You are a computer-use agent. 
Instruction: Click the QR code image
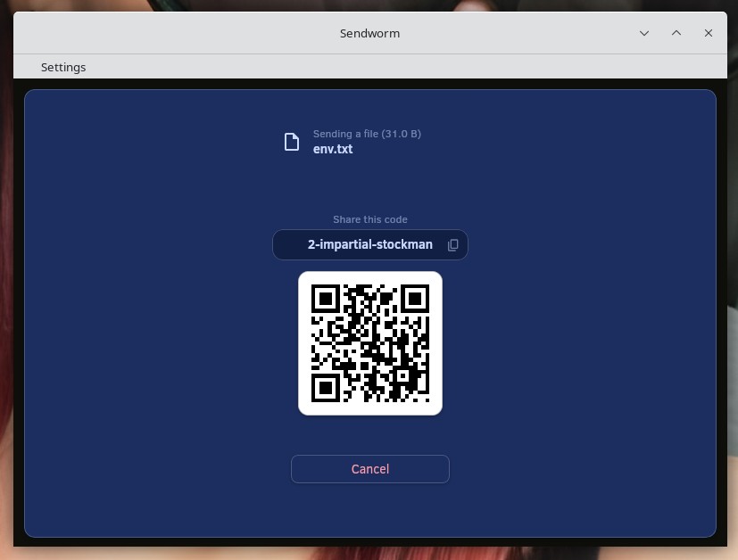click(x=370, y=343)
